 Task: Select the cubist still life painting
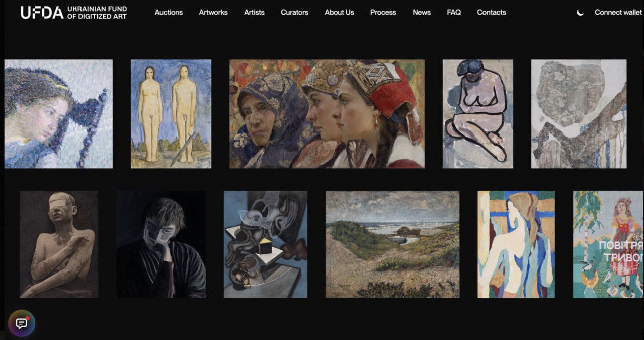coord(266,244)
